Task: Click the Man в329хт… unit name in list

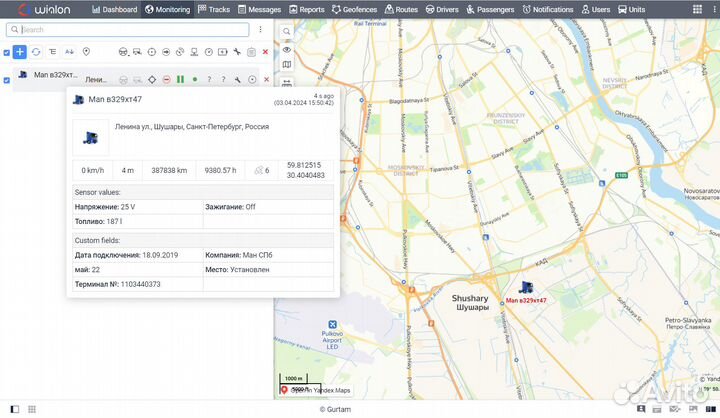Action: tap(56, 75)
